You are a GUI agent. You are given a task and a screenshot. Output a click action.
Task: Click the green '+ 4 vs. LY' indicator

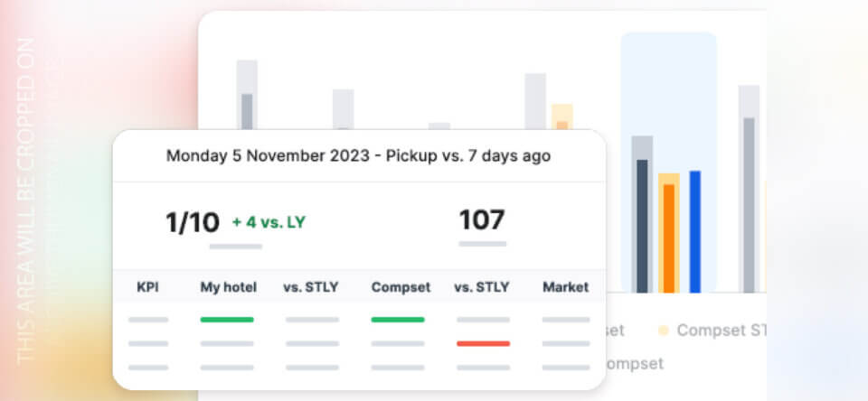[x=269, y=221]
